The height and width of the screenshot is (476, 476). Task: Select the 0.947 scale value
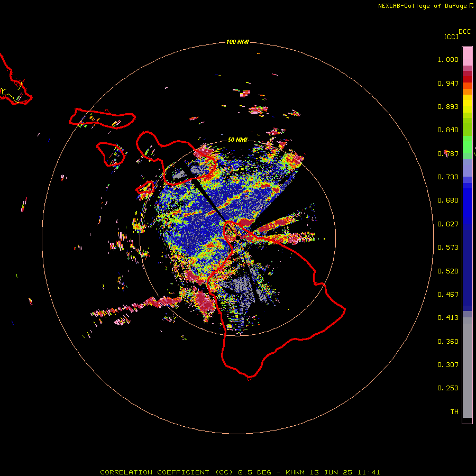click(448, 83)
